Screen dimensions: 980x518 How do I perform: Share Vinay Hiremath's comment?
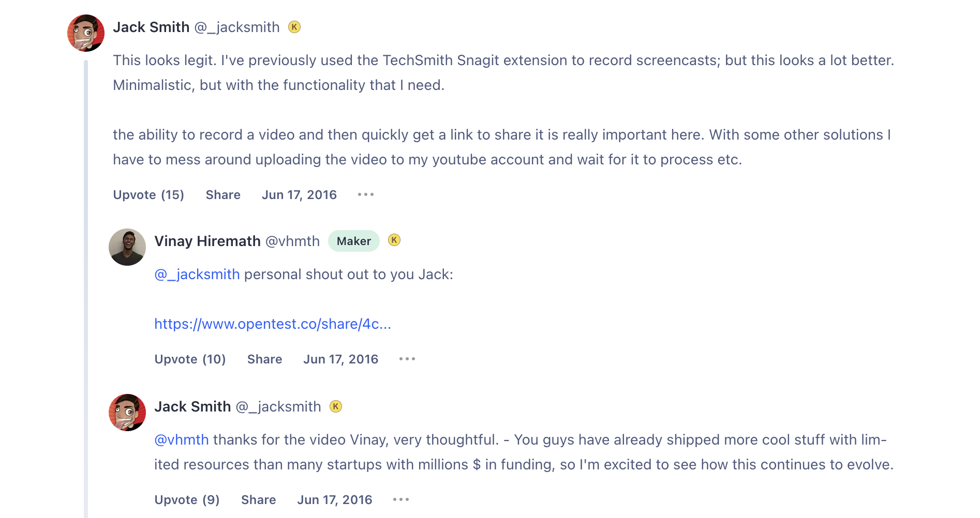click(x=264, y=359)
